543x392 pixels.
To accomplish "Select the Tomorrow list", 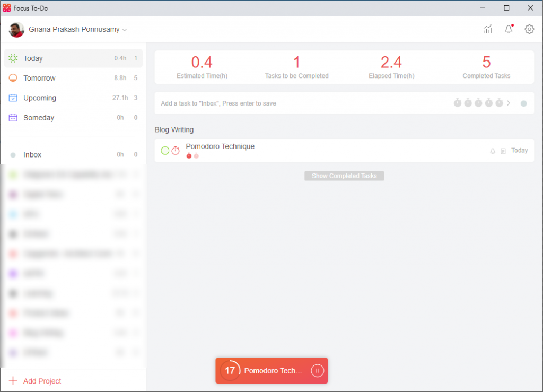I will (x=73, y=78).
